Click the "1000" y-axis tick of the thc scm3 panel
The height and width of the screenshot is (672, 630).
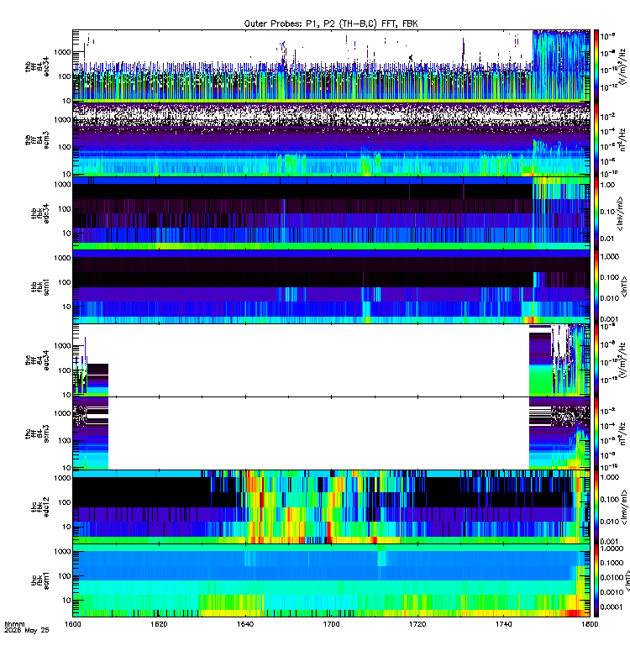tap(62, 413)
